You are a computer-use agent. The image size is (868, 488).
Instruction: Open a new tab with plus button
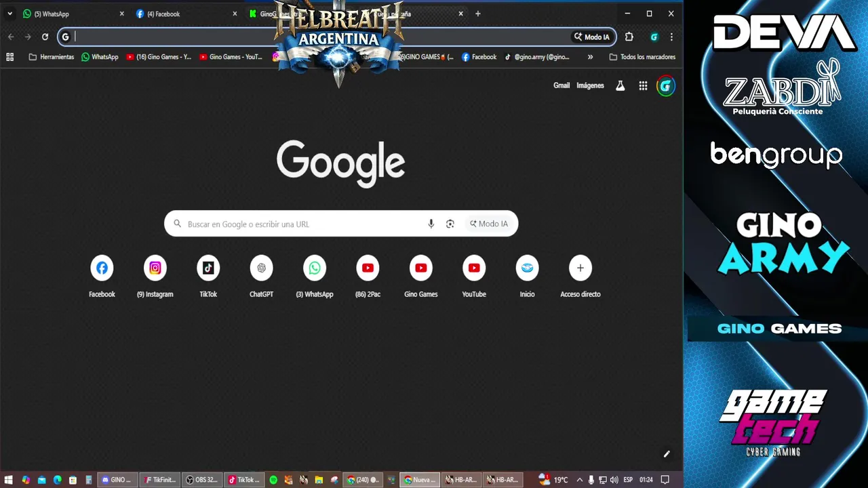coord(478,14)
